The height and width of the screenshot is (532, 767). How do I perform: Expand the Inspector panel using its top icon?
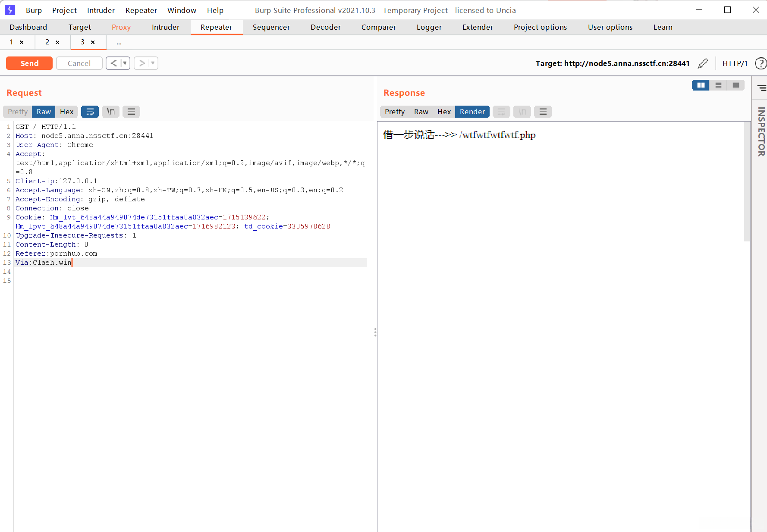click(761, 88)
